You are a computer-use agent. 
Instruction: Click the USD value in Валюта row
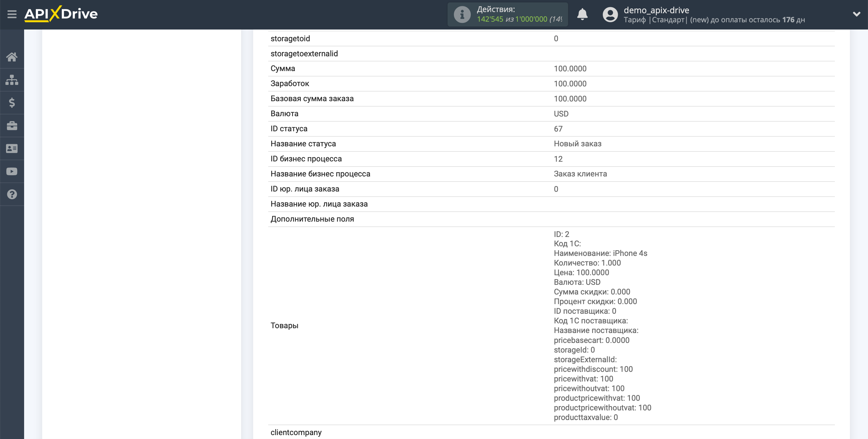pyautogui.click(x=561, y=114)
